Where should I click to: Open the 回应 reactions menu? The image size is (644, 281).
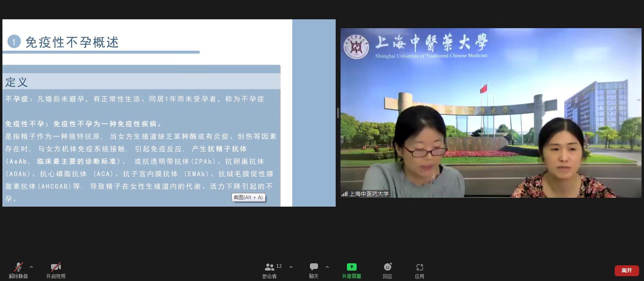point(387,270)
